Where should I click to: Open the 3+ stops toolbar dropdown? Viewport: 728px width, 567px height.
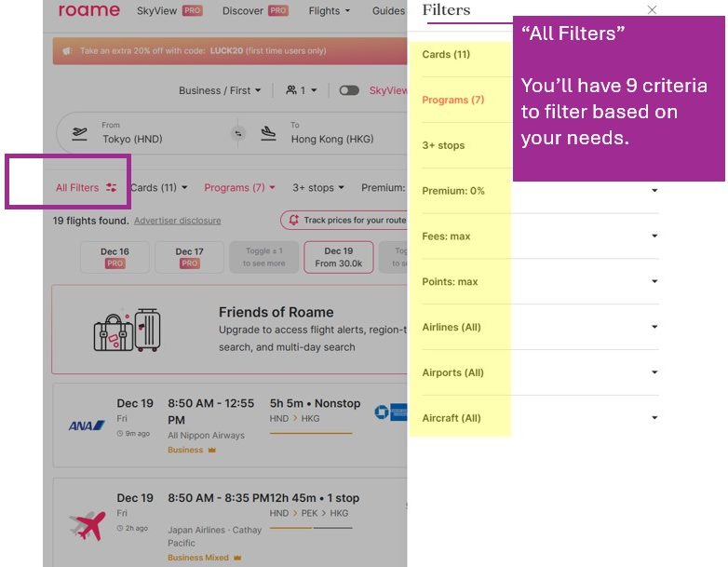point(318,188)
